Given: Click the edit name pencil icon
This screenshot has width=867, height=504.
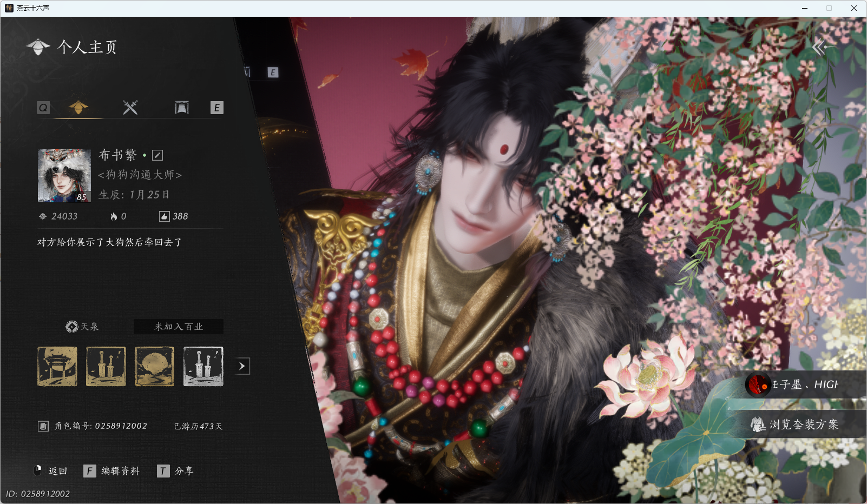Looking at the screenshot, I should [x=157, y=155].
